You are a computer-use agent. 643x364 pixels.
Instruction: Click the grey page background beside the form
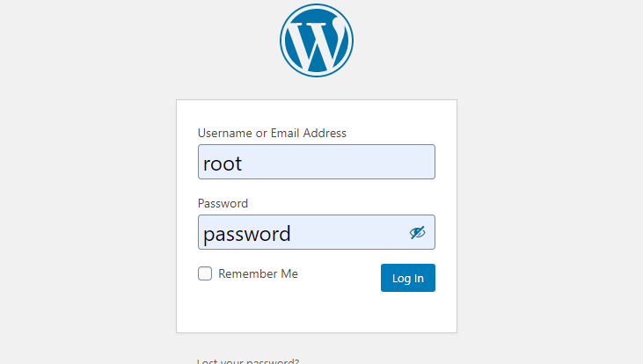click(550, 205)
